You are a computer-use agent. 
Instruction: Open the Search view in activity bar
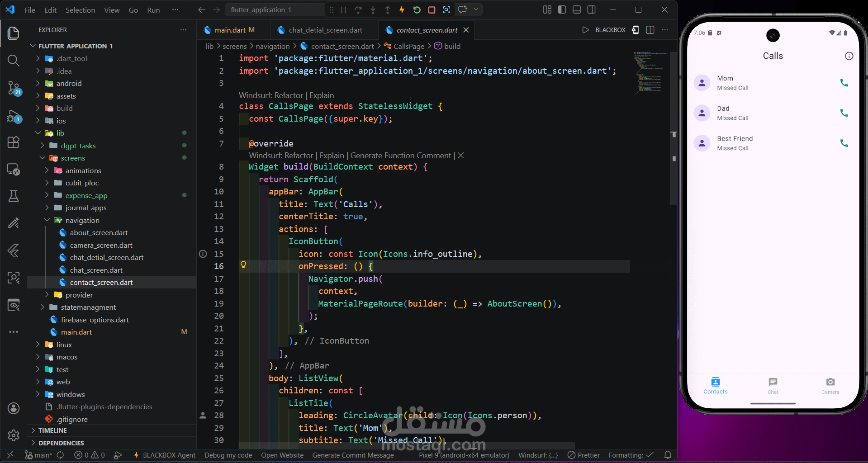click(x=14, y=61)
